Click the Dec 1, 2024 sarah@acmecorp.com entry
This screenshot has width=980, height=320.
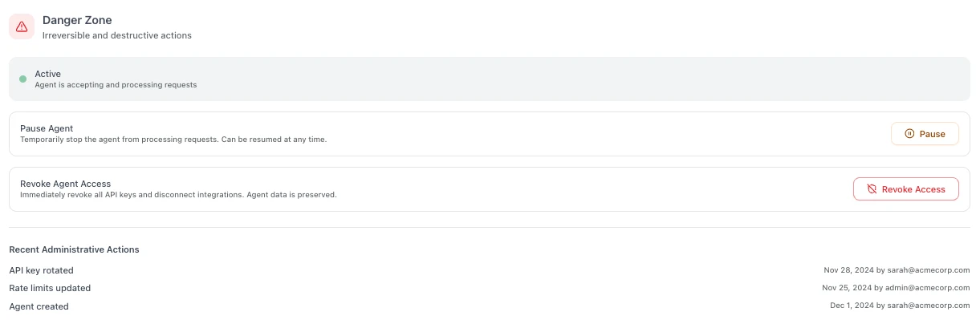tap(900, 306)
